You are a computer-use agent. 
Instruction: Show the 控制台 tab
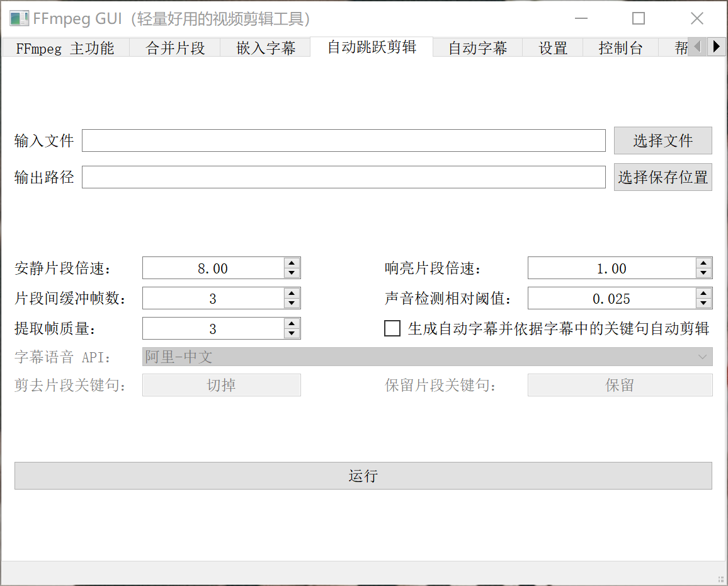[x=621, y=48]
